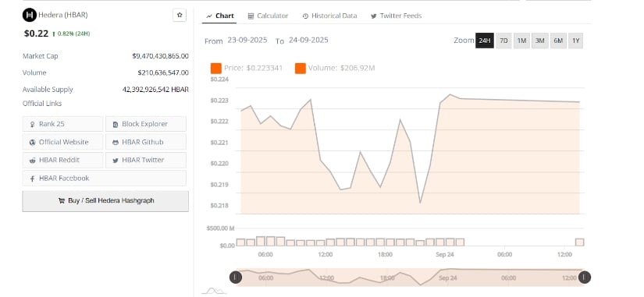Click the Hedera HBAR logo icon
The image size is (644, 297).
[29, 15]
